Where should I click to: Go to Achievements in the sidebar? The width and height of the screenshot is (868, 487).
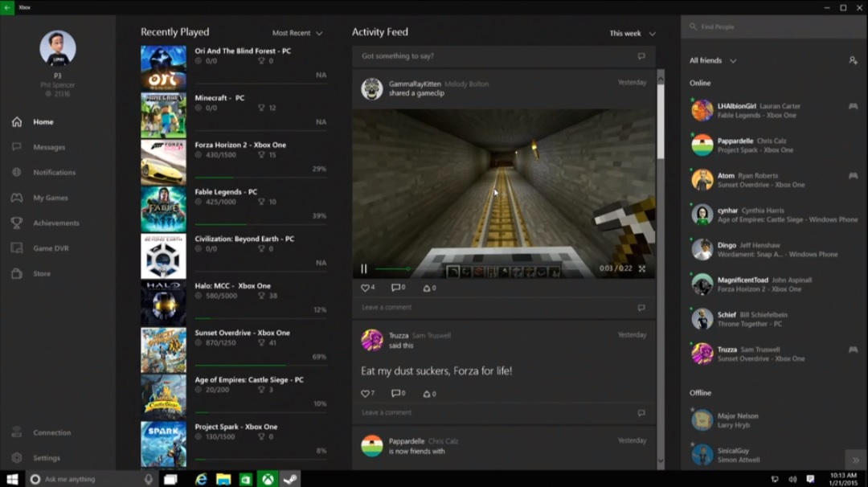pos(55,223)
